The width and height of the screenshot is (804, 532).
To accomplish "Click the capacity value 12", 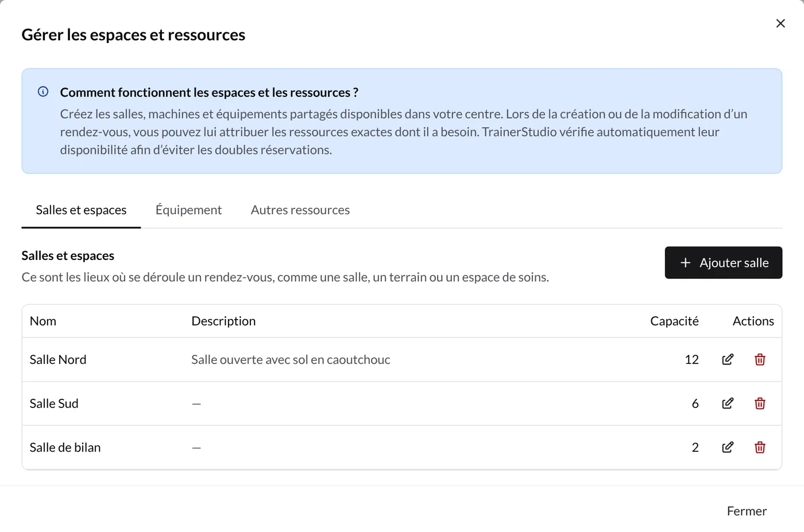I will tap(691, 360).
